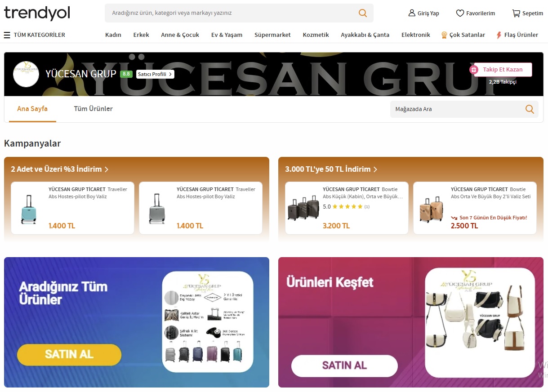The height and width of the screenshot is (392, 548).
Task: Click the Sepetim cart icon
Action: 516,13
